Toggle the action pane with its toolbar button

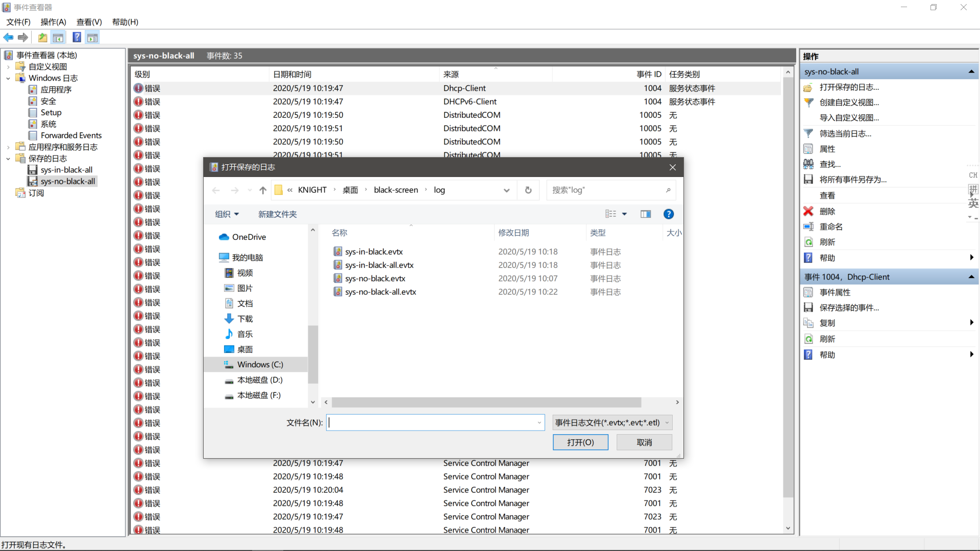92,37
